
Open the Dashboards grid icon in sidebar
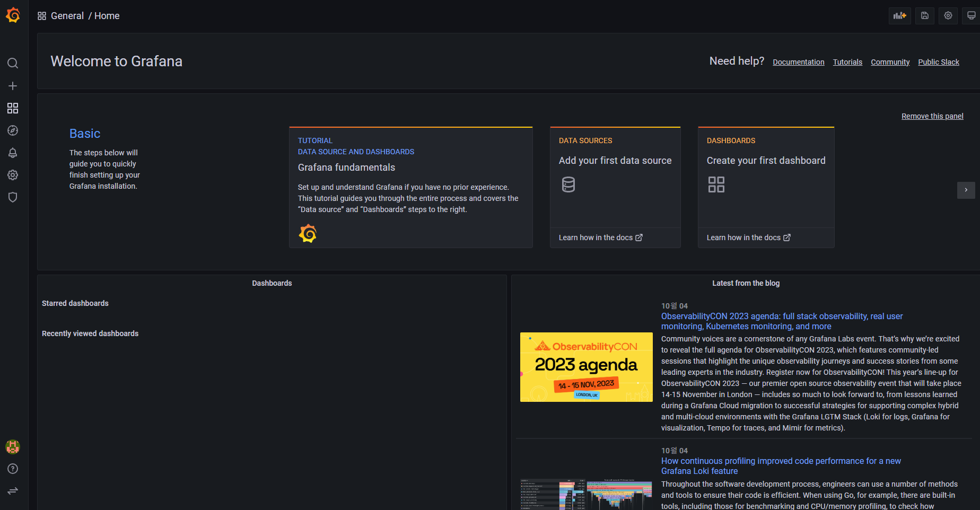pyautogui.click(x=13, y=108)
